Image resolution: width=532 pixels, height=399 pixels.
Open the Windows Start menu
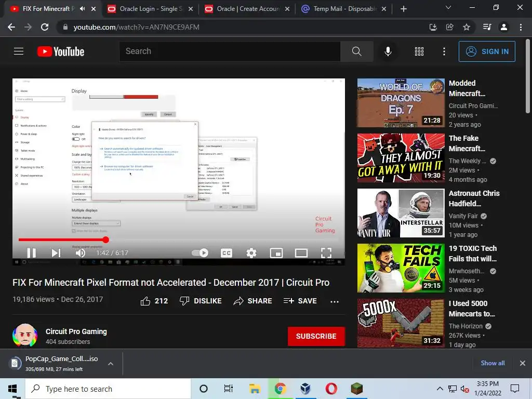coord(12,389)
